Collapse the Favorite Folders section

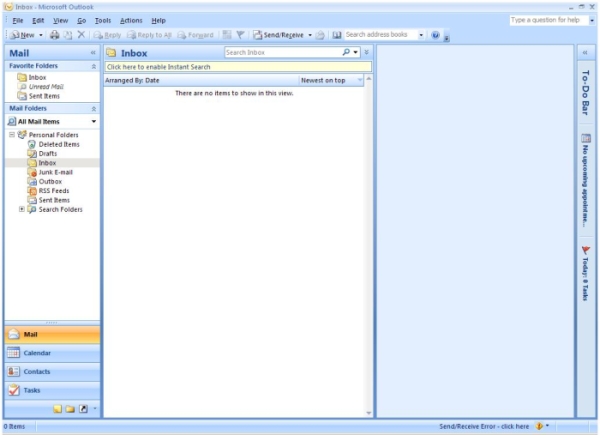pos(93,67)
